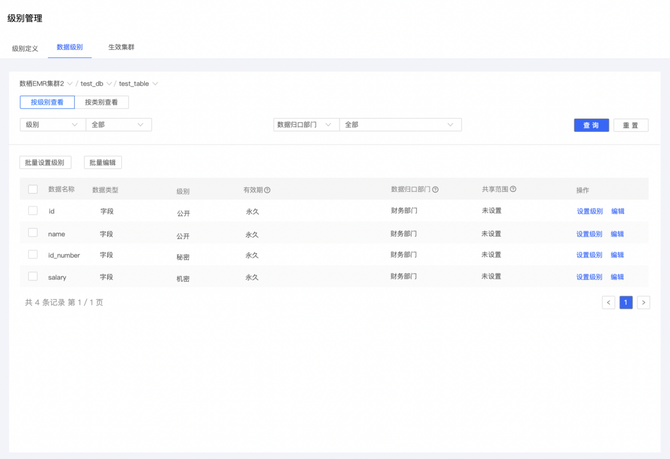Click 设置级别 link for the name row

click(589, 234)
